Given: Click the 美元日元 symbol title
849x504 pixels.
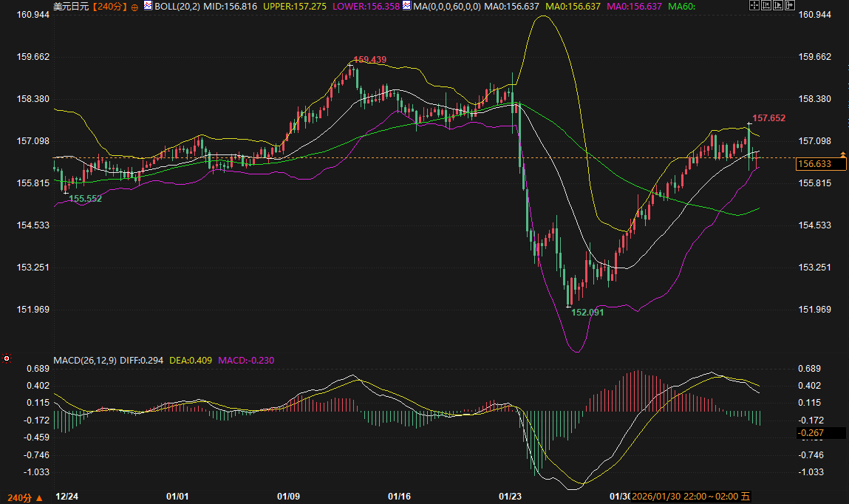Looking at the screenshot, I should pos(70,6).
